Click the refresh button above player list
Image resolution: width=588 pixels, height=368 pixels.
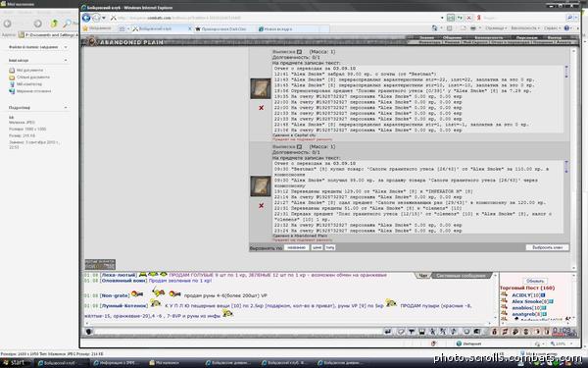click(535, 281)
